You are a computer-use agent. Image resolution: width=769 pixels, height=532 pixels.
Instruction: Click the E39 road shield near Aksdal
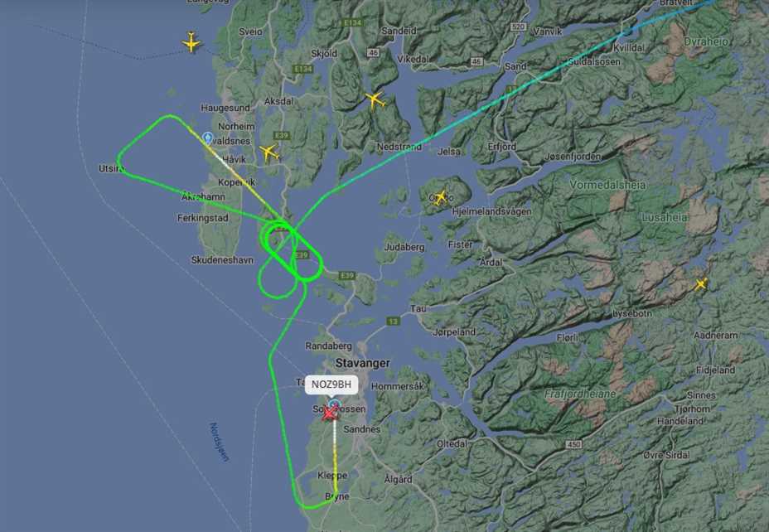coord(282,135)
